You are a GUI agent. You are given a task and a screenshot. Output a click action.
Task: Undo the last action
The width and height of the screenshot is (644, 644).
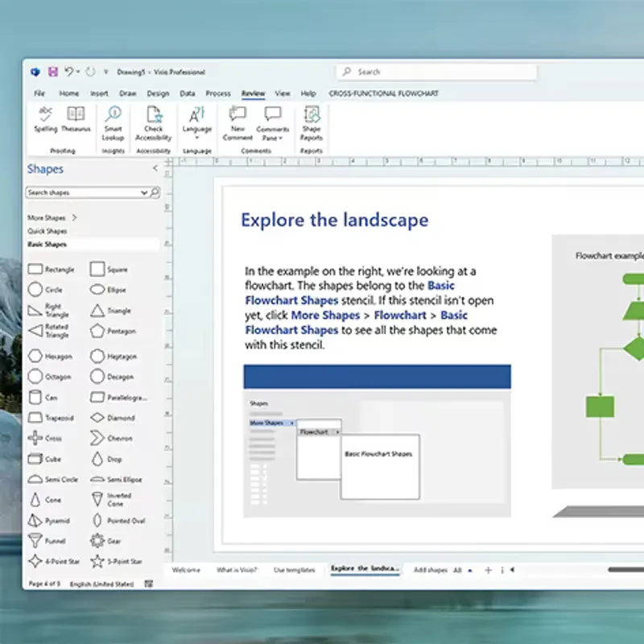(x=68, y=72)
